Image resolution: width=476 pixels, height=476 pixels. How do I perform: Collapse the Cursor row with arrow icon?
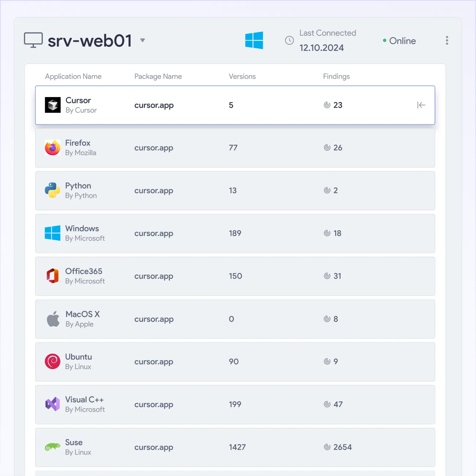421,105
